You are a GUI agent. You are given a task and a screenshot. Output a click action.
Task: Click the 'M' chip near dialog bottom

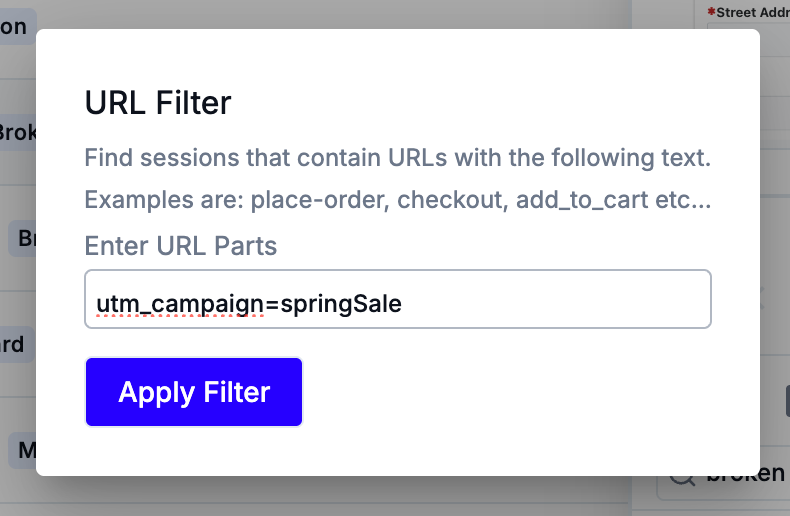click(x=23, y=450)
